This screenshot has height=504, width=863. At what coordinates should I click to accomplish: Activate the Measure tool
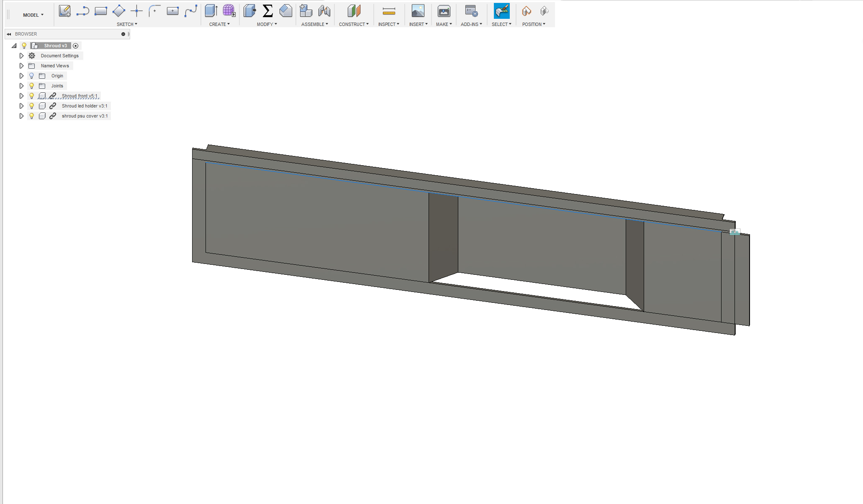tap(388, 11)
